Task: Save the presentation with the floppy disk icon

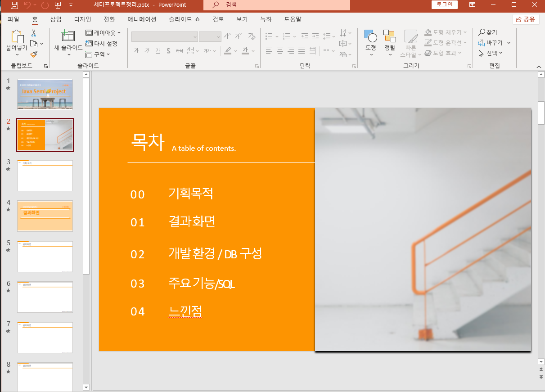Action: 14,5
